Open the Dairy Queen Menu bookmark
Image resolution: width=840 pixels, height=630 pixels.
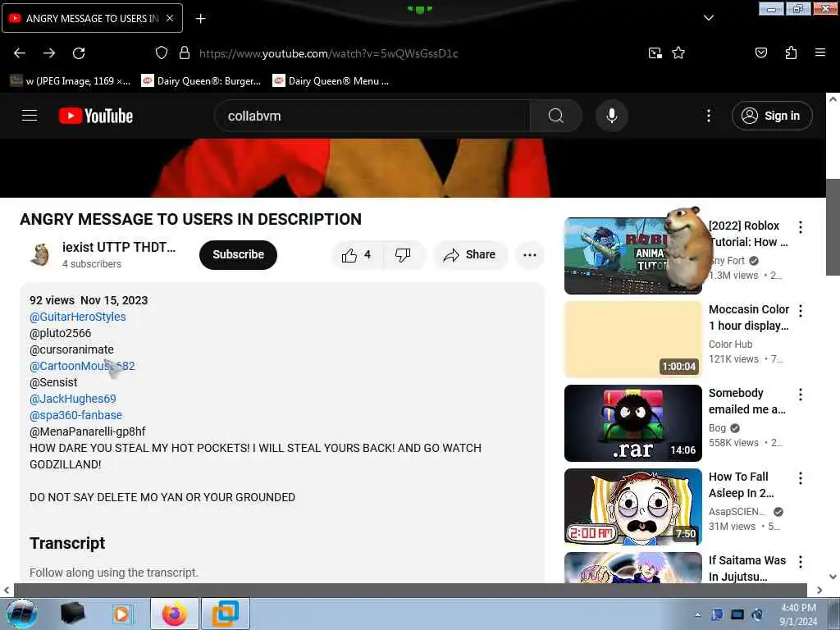tap(331, 81)
